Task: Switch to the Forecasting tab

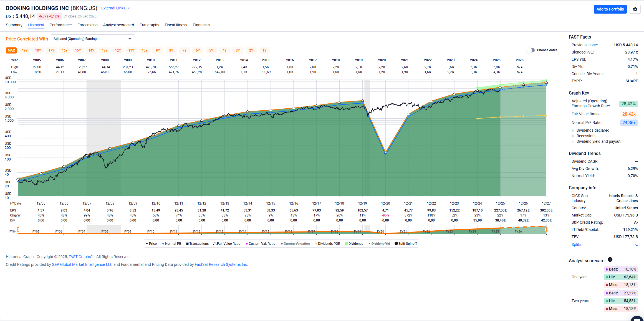Action: [87, 25]
